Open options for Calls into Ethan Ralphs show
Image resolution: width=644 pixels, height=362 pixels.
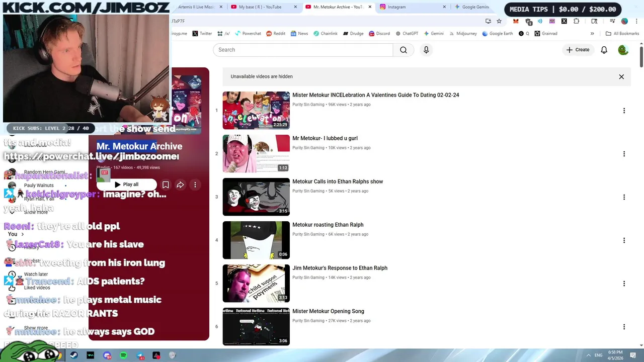pyautogui.click(x=624, y=197)
